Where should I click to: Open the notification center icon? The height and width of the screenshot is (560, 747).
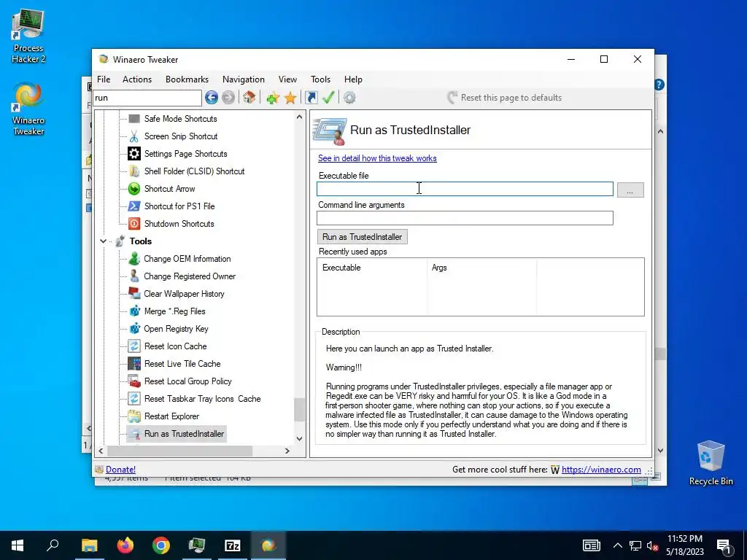point(724,545)
